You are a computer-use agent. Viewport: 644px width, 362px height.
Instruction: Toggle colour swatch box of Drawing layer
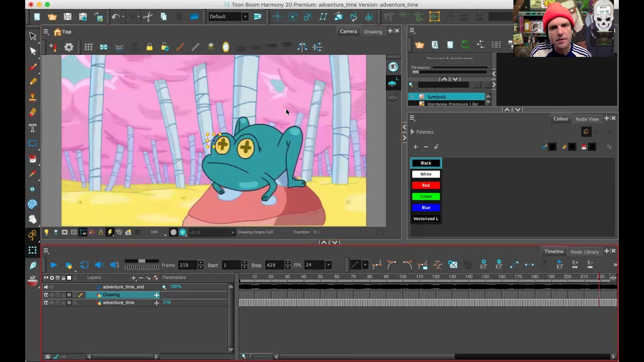[69, 295]
